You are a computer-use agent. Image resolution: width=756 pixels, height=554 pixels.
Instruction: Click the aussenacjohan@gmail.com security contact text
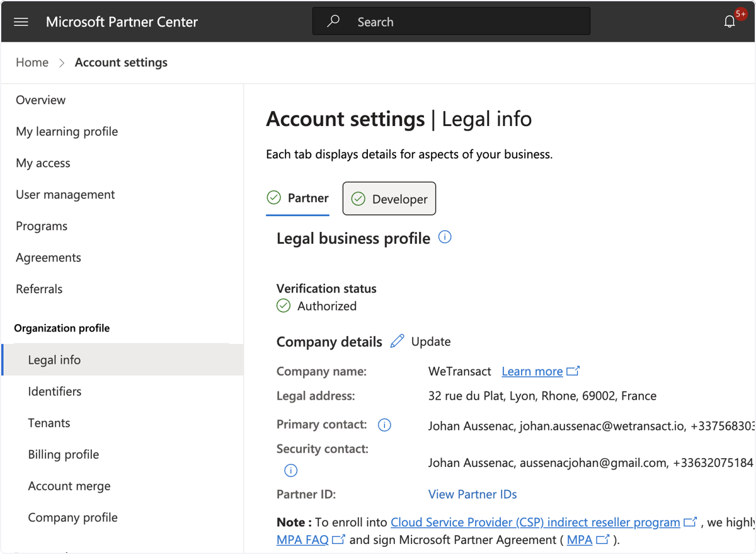click(593, 463)
